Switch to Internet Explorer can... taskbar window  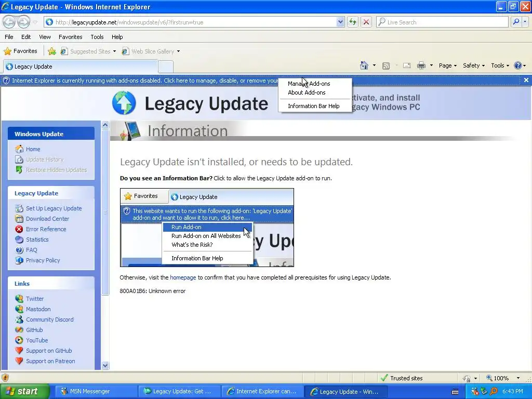(x=262, y=391)
